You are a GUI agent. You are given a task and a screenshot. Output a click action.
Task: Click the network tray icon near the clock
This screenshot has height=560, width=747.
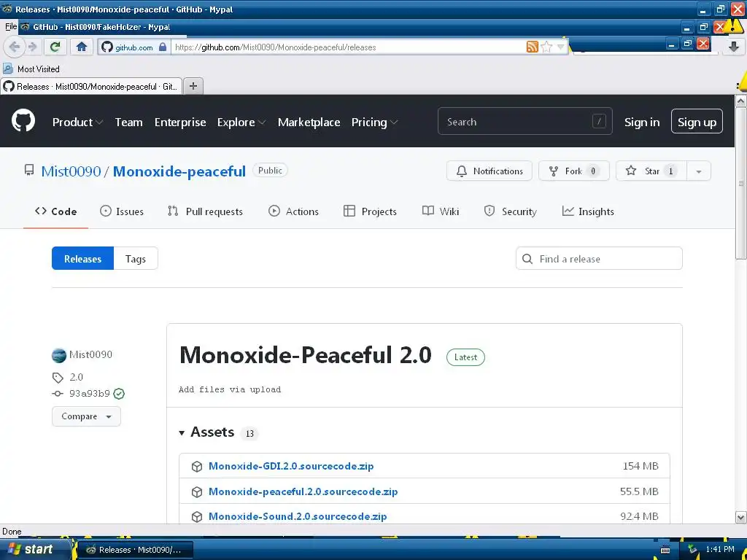pos(692,550)
